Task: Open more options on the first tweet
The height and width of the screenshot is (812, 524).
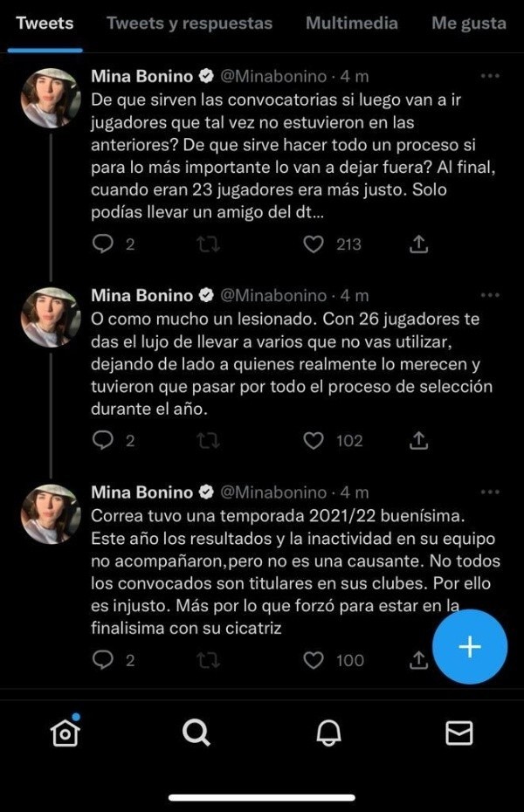Action: pyautogui.click(x=490, y=77)
